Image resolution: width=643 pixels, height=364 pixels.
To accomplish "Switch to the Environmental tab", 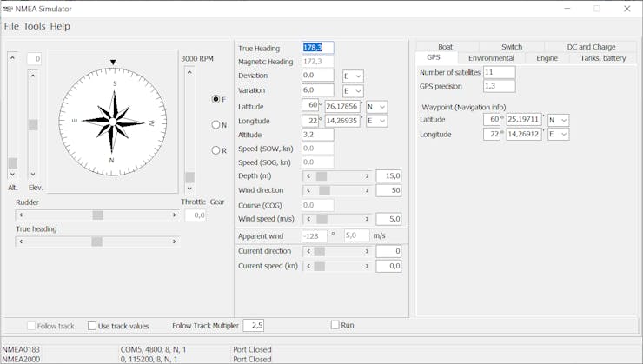I will pos(491,58).
